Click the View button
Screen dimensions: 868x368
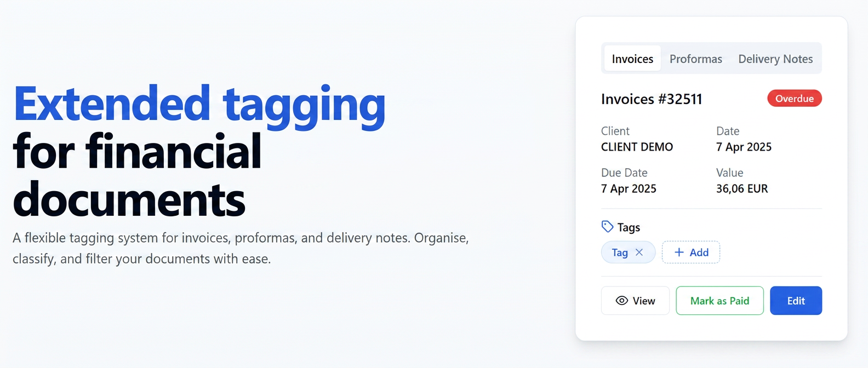coord(635,301)
